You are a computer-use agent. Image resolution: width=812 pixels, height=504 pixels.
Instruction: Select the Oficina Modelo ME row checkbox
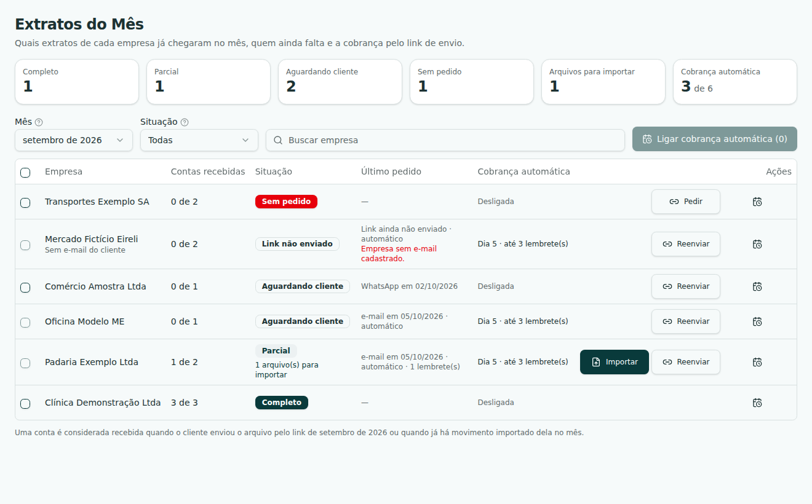tap(25, 322)
